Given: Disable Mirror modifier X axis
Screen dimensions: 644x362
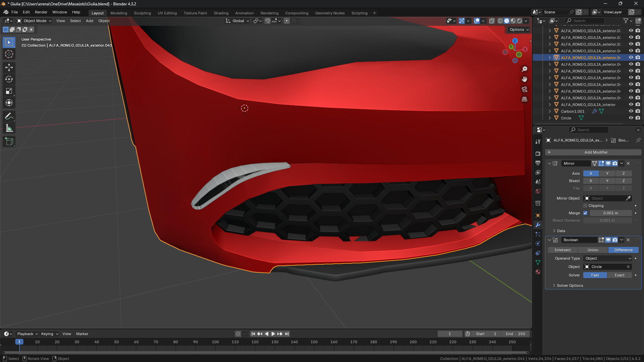Looking at the screenshot, I should pyautogui.click(x=591, y=173).
